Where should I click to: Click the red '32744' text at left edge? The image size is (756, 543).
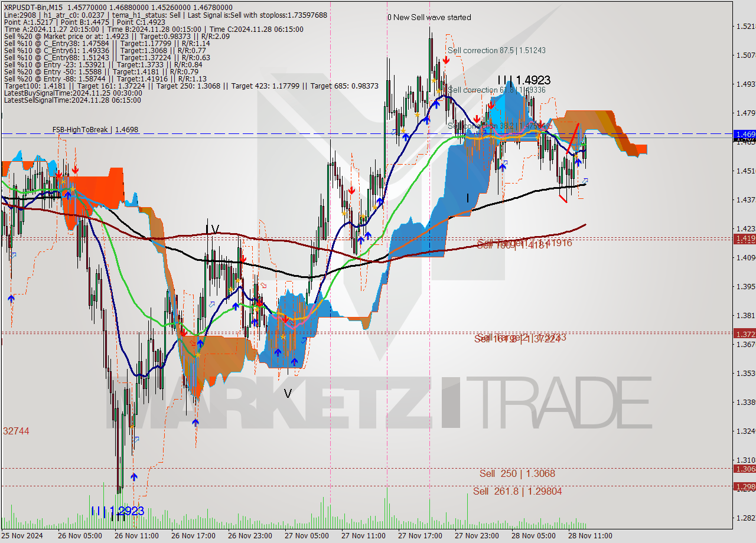click(x=16, y=431)
